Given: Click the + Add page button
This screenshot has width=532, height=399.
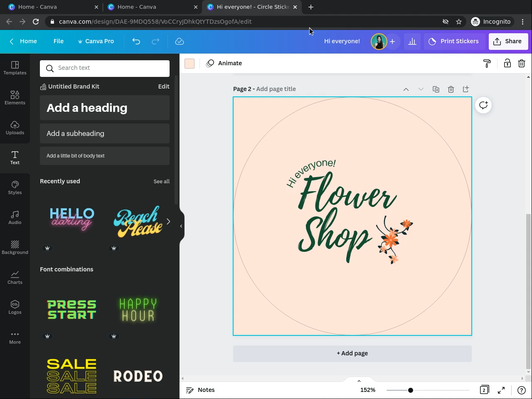Looking at the screenshot, I should 352,353.
